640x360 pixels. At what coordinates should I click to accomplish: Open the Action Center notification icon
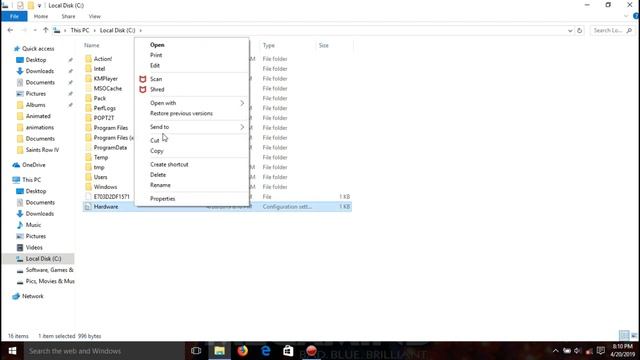click(x=600, y=351)
